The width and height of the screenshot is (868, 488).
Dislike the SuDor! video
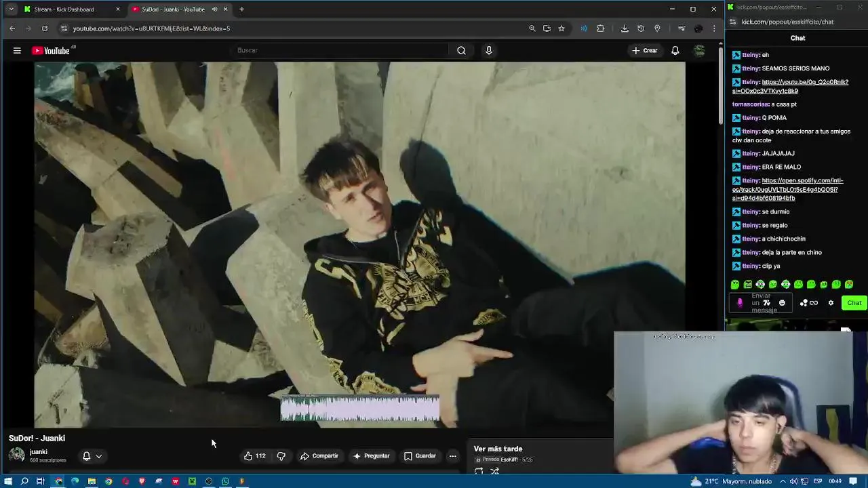point(281,456)
